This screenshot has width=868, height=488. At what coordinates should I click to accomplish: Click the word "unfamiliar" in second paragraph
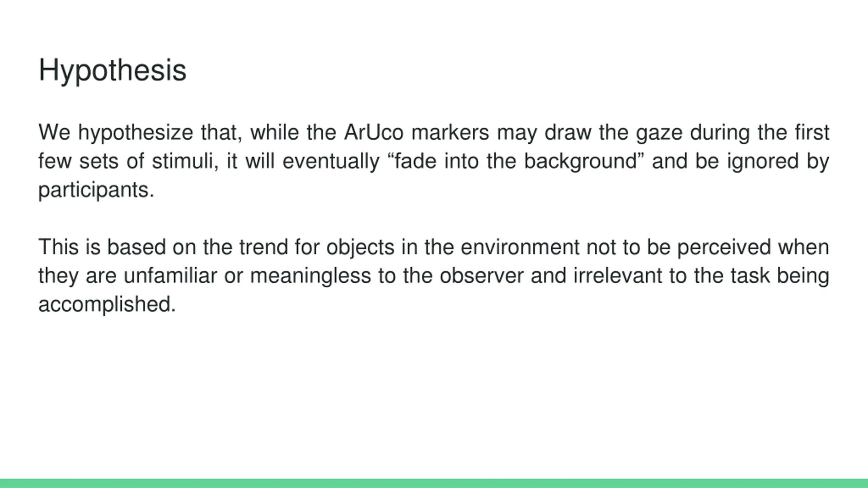click(x=170, y=276)
